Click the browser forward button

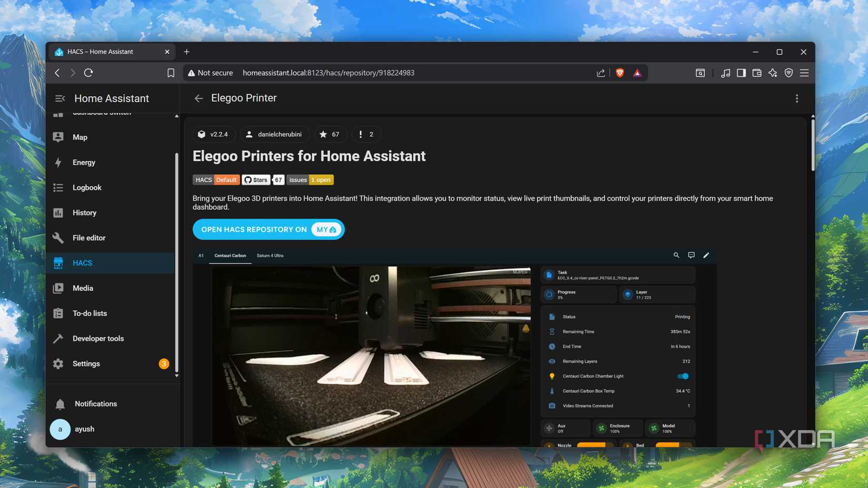click(x=73, y=73)
